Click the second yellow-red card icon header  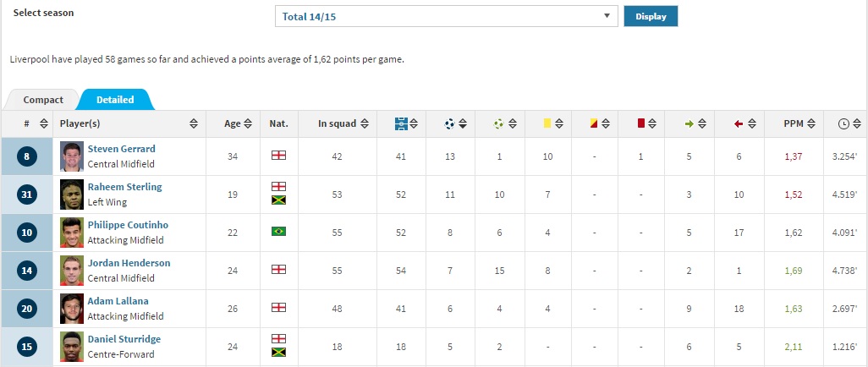[593, 123]
